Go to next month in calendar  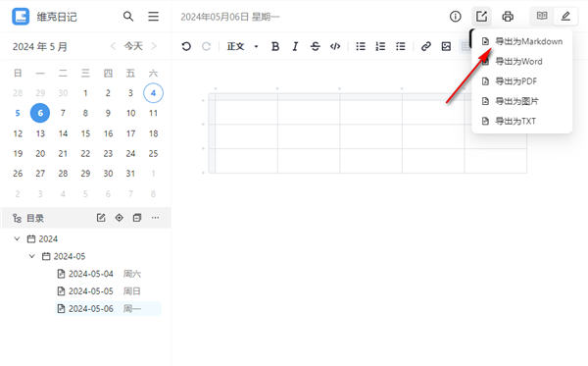[154, 46]
